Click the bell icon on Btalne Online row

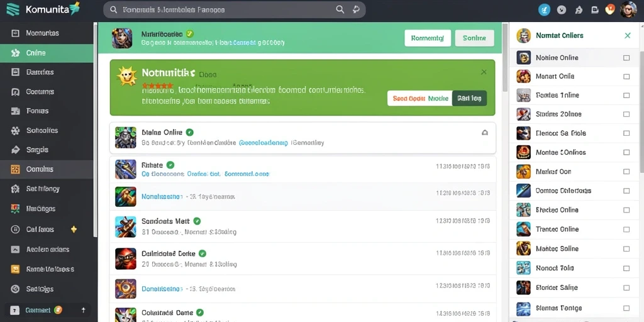click(x=485, y=133)
